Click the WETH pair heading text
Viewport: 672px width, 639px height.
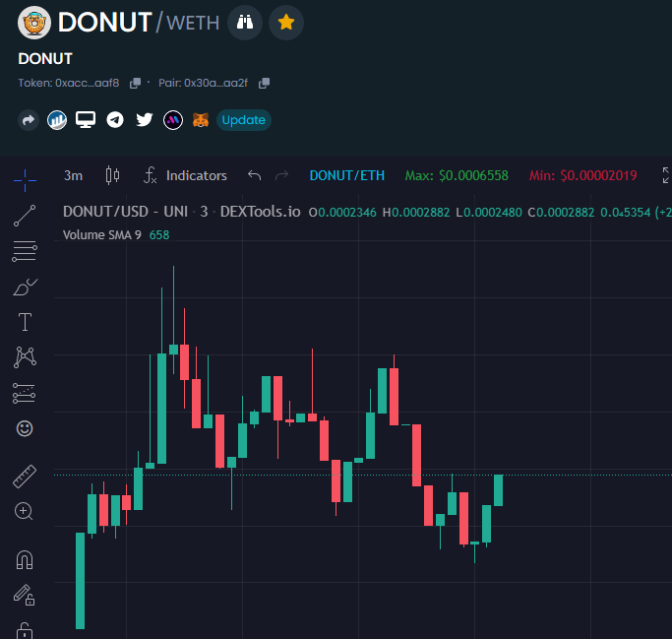click(193, 23)
